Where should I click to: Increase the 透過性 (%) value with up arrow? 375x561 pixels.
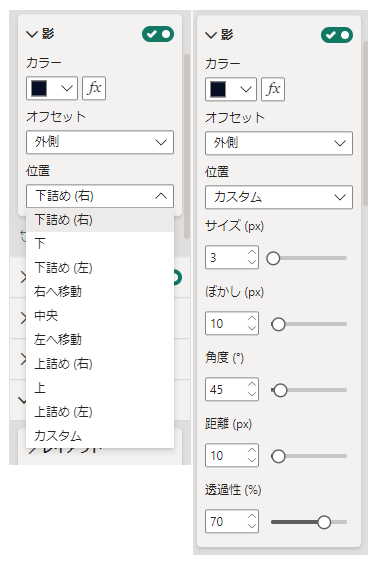tap(252, 517)
